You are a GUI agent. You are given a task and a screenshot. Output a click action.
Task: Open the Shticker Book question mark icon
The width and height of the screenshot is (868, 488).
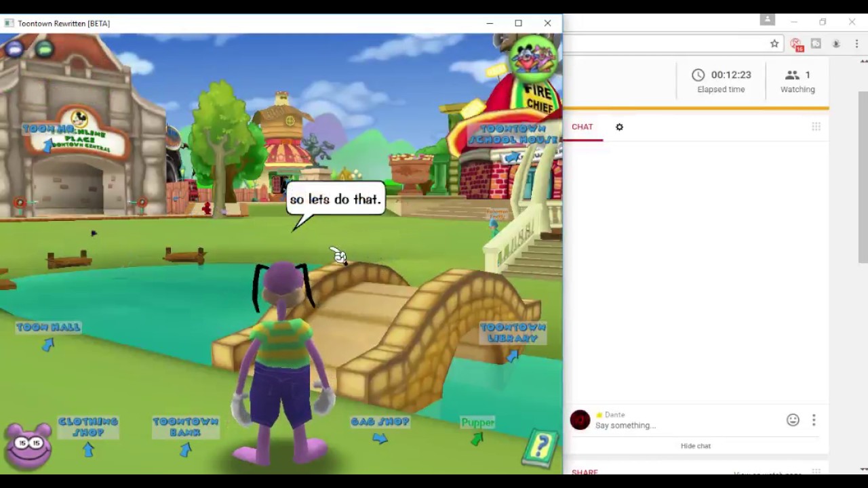(x=540, y=447)
